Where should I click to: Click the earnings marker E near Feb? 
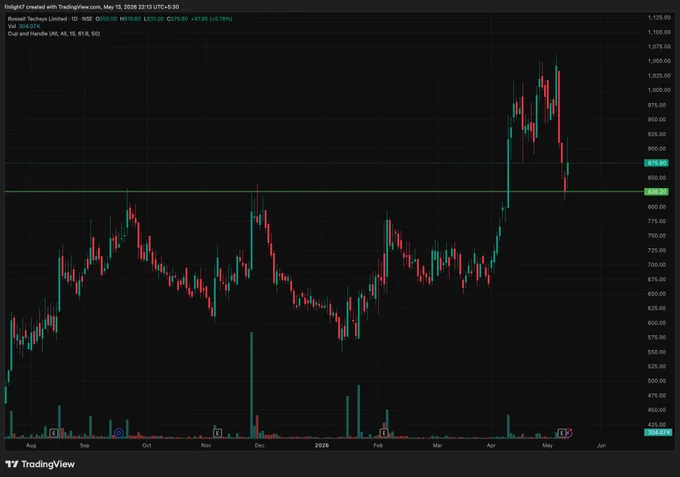coord(384,433)
